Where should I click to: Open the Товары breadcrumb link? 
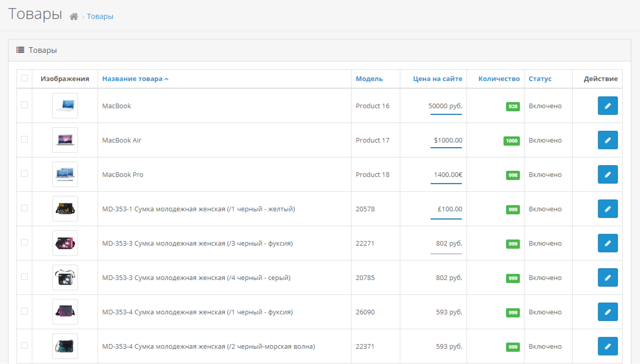(100, 16)
